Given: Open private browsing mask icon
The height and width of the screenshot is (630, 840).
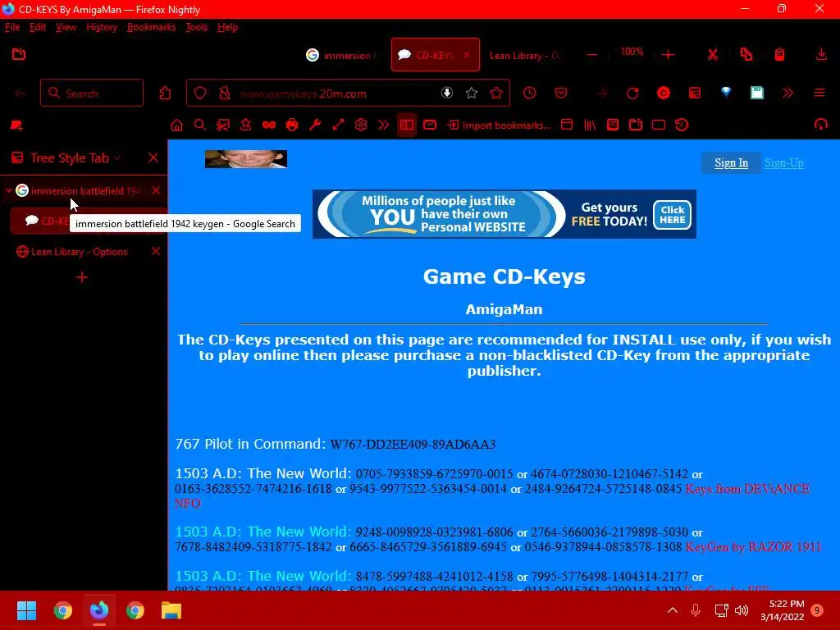Looking at the screenshot, I should point(269,126).
